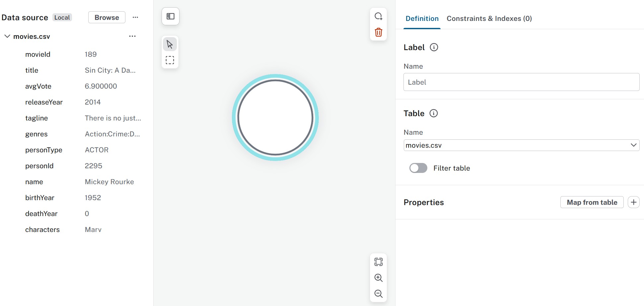Enable the Filter table toggle

coord(418,168)
